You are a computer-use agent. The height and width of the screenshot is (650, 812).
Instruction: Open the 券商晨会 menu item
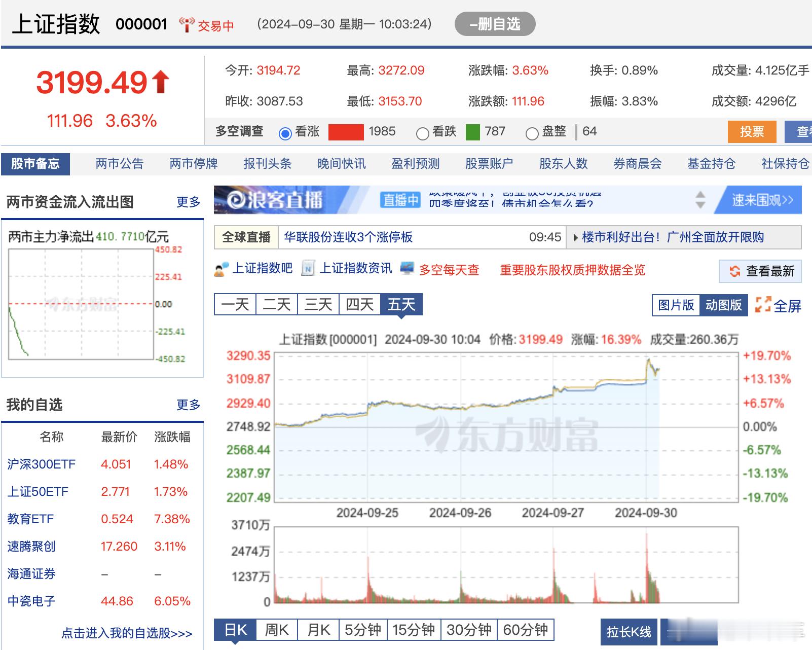[638, 164]
